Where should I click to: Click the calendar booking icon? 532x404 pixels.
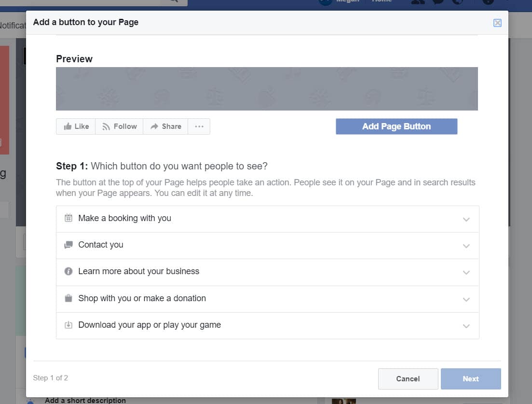pos(68,218)
